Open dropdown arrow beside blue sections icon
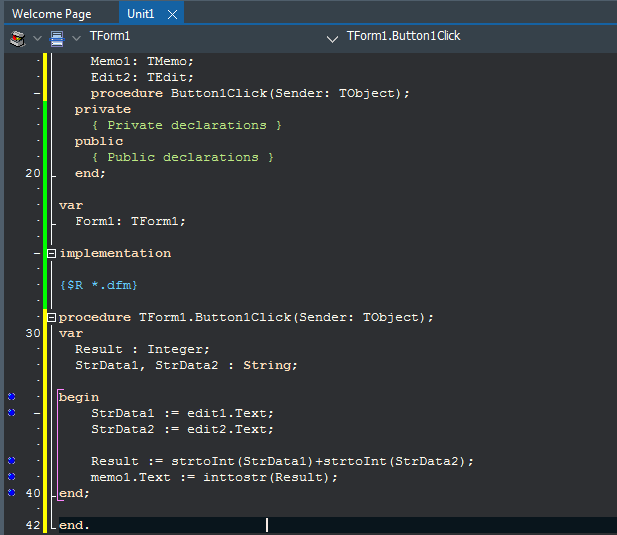Image resolution: width=617 pixels, height=535 pixels. (x=77, y=39)
